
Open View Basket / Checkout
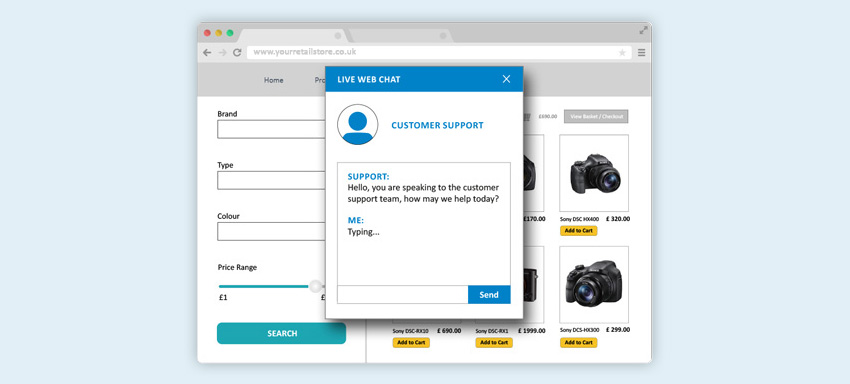596,117
